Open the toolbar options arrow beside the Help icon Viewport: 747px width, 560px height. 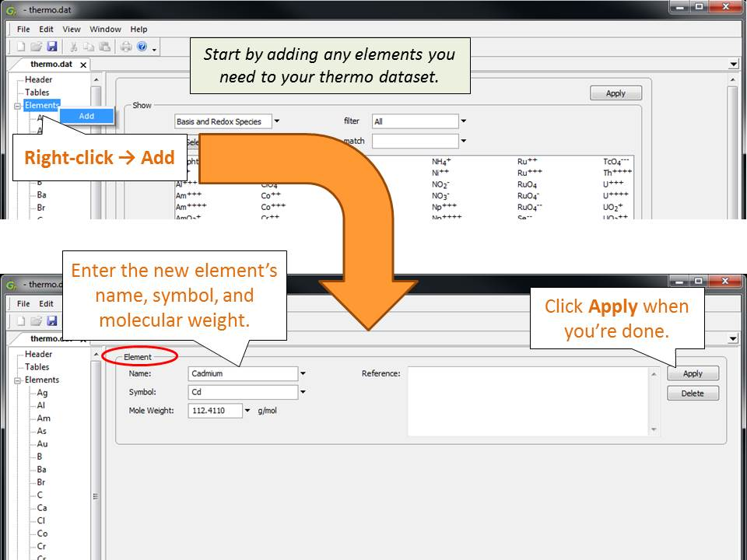pos(154,49)
